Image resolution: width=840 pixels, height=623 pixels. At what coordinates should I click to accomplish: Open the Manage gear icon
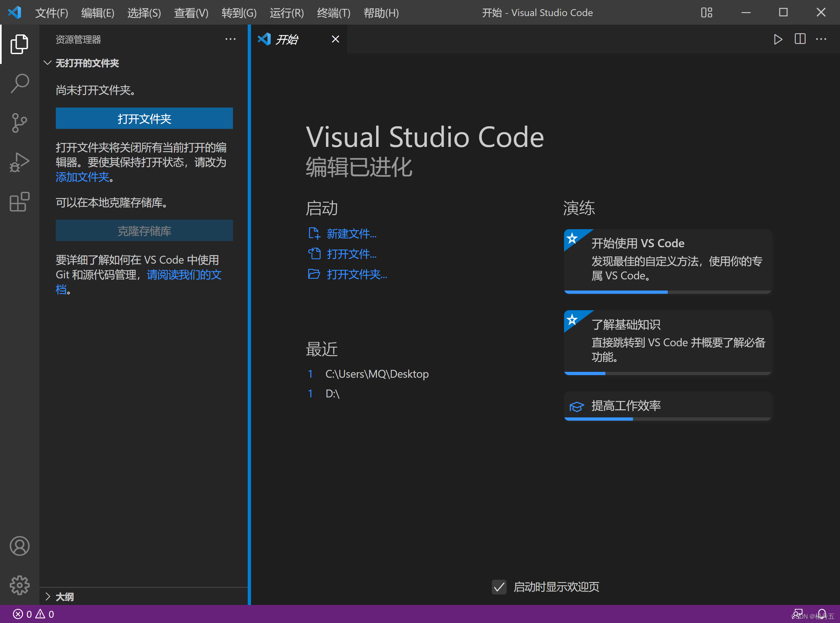[x=19, y=585]
